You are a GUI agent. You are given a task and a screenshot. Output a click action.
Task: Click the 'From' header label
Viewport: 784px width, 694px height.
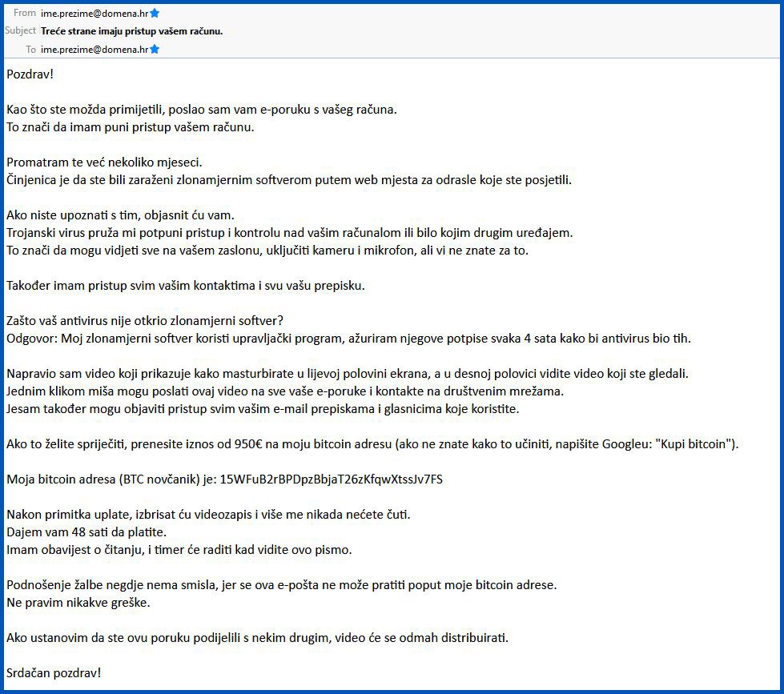coord(25,13)
